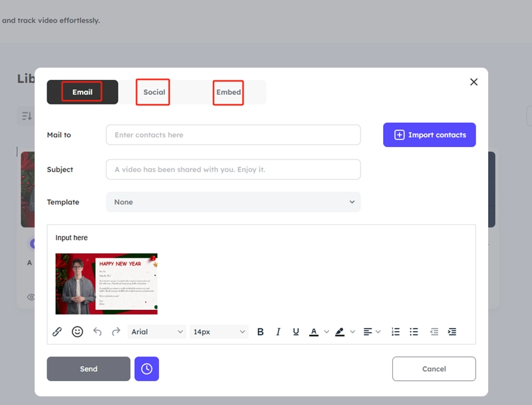532x405 pixels.
Task: Click the clock schedule send button
Action: (146, 369)
